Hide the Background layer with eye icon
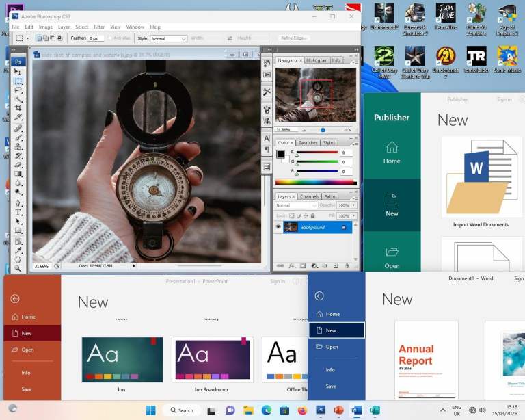This screenshot has height=420, width=525. (x=278, y=227)
